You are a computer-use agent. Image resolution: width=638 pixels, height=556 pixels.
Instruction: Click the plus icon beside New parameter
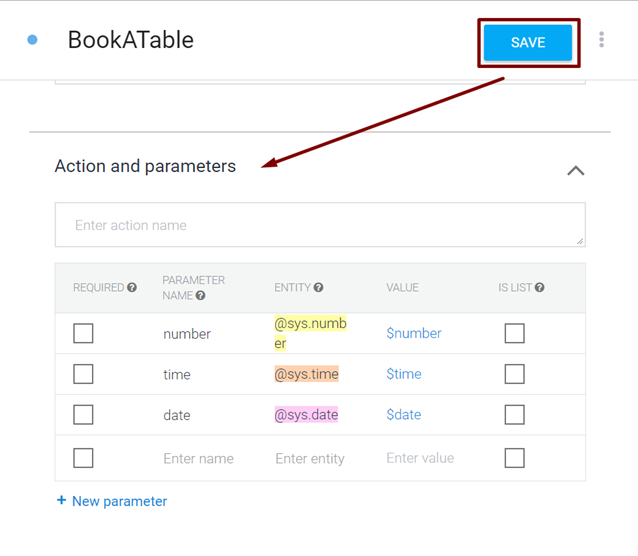[x=61, y=501]
